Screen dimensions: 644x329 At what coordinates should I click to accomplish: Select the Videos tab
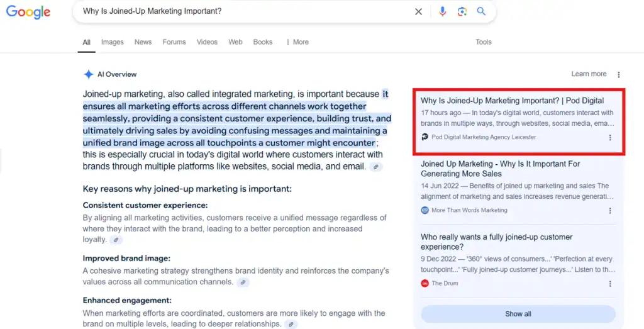207,42
